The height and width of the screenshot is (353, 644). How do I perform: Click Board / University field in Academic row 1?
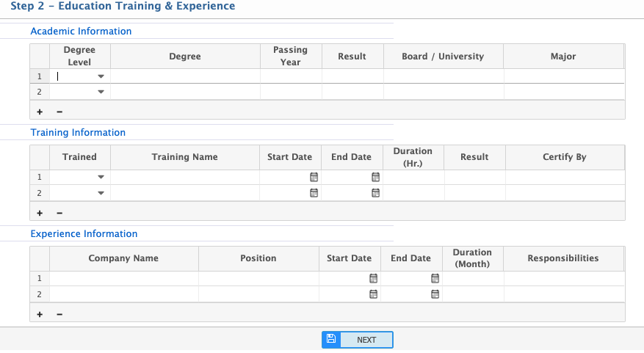click(444, 76)
